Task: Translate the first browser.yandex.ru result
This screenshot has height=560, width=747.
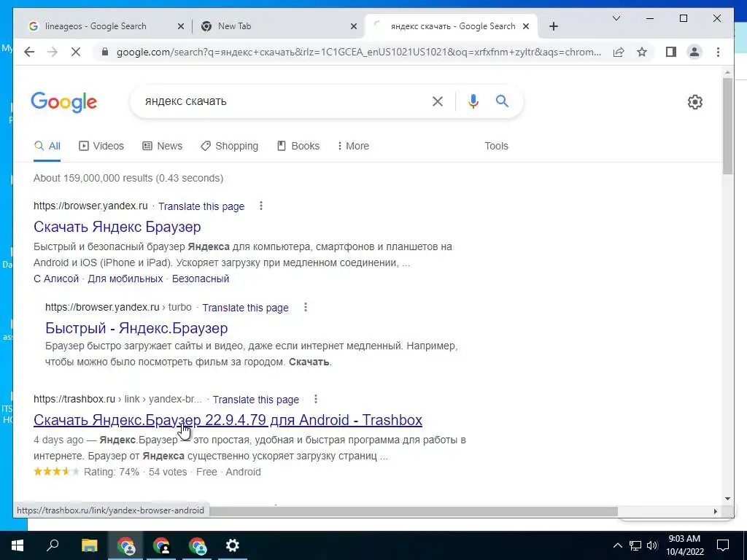Action: point(201,206)
